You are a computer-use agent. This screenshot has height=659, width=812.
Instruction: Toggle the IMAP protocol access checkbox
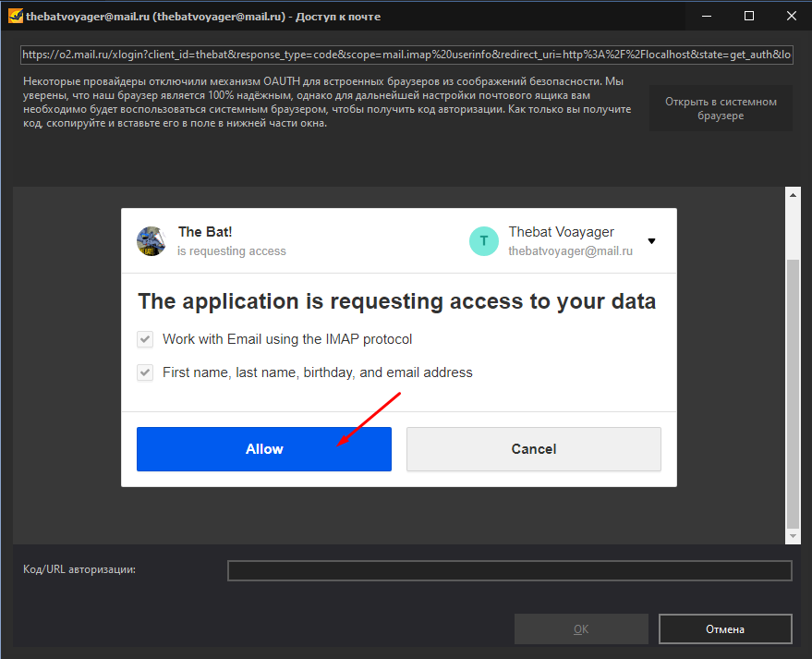[145, 339]
